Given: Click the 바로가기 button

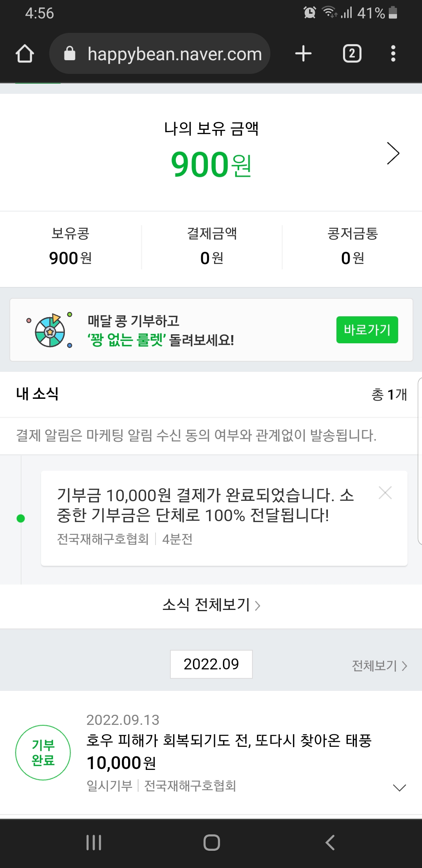Looking at the screenshot, I should tap(367, 330).
